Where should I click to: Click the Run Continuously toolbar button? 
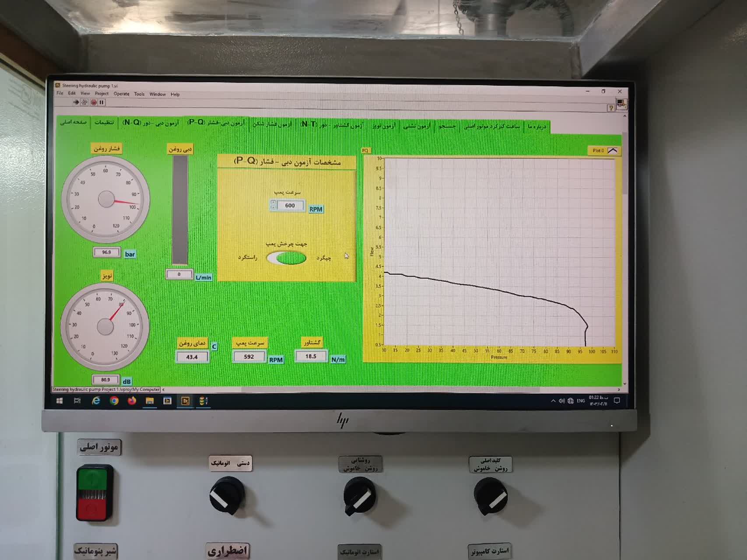click(x=84, y=102)
